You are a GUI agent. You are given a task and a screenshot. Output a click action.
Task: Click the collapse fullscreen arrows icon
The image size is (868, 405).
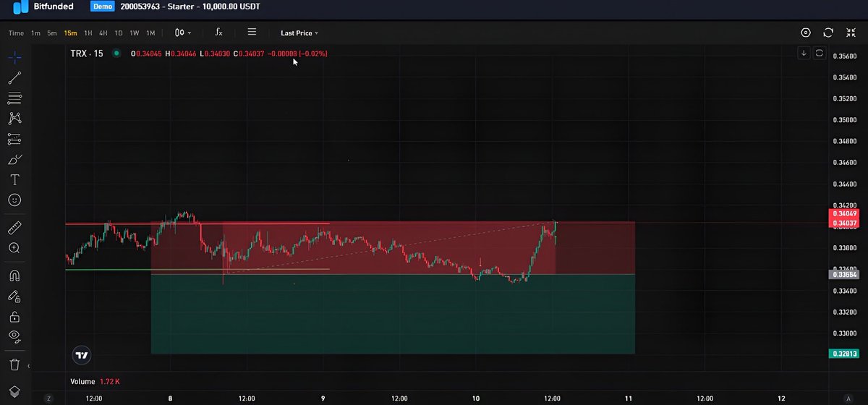[851, 33]
